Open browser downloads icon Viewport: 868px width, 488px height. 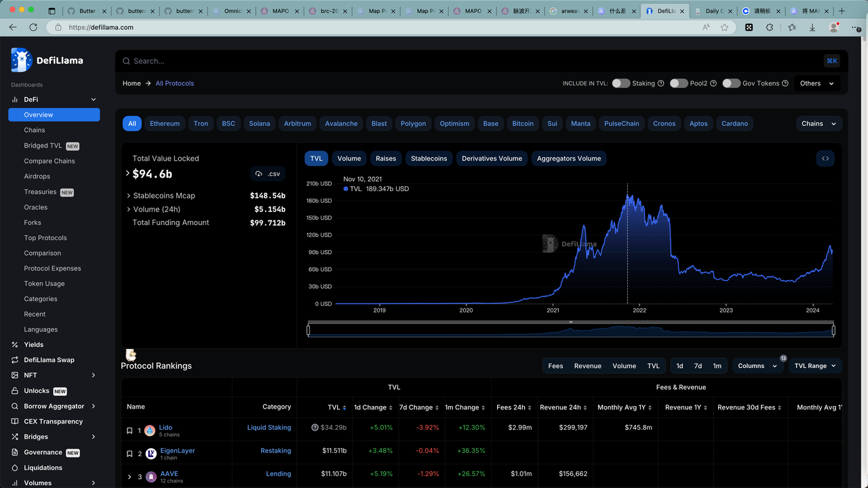(812, 27)
